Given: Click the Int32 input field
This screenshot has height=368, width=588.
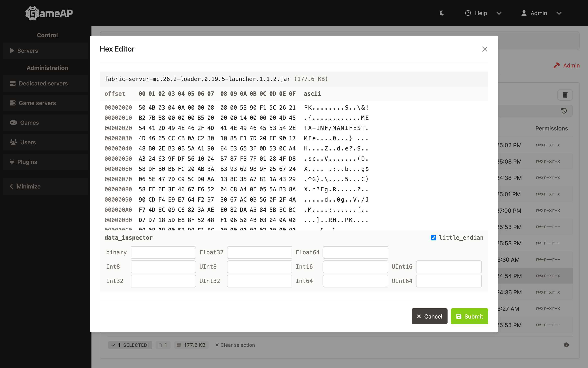Looking at the screenshot, I should (x=163, y=281).
